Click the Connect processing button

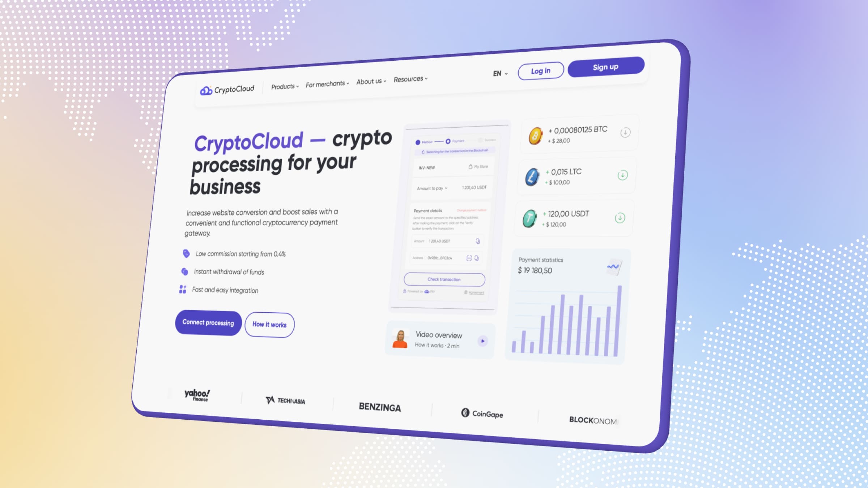tap(208, 322)
